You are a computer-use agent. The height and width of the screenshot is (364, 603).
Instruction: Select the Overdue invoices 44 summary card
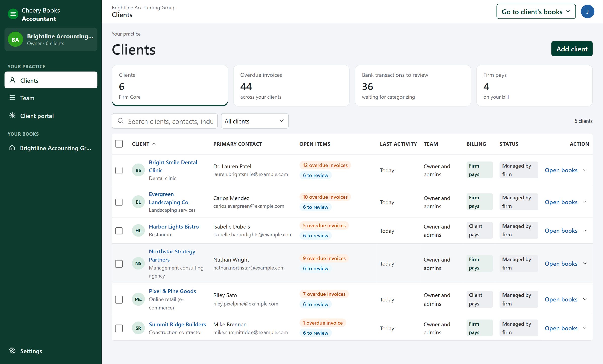pyautogui.click(x=291, y=86)
